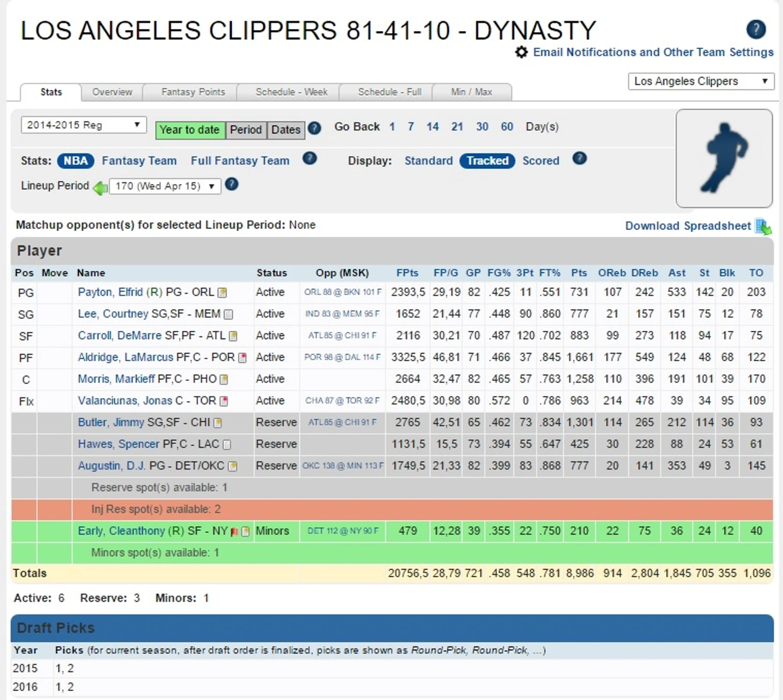Click the Download Spreadsheet link
Viewport: 783px width, 700px height.
coord(688,226)
